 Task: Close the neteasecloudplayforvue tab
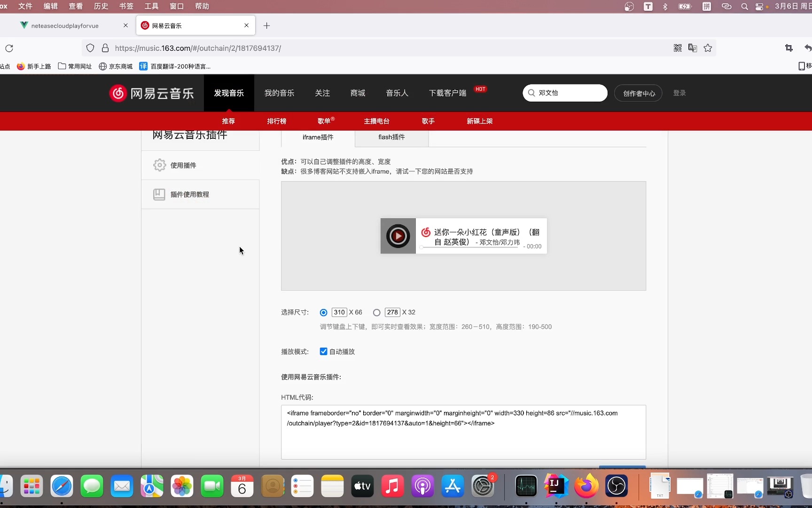125,25
